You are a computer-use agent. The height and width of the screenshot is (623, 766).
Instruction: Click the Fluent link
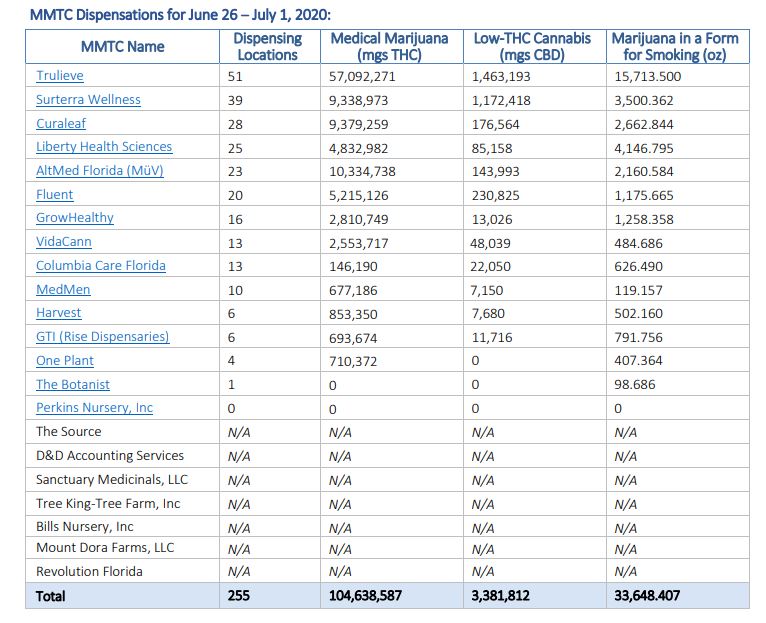(55, 195)
